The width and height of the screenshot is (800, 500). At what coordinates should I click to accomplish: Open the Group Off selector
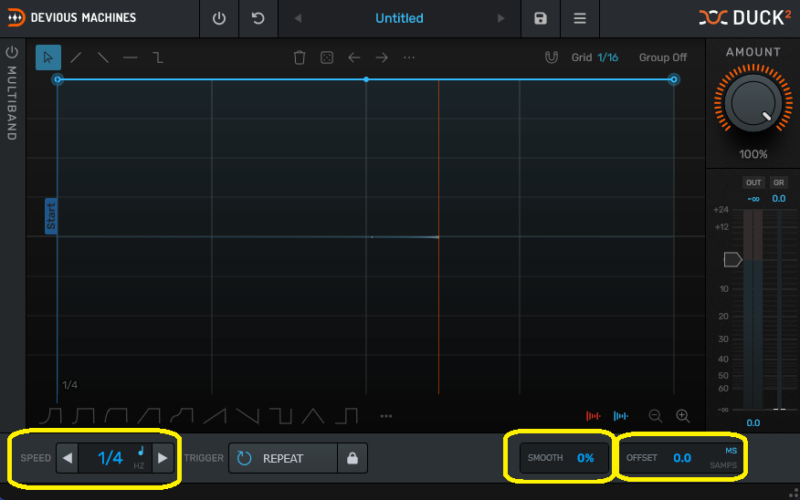[x=663, y=58]
